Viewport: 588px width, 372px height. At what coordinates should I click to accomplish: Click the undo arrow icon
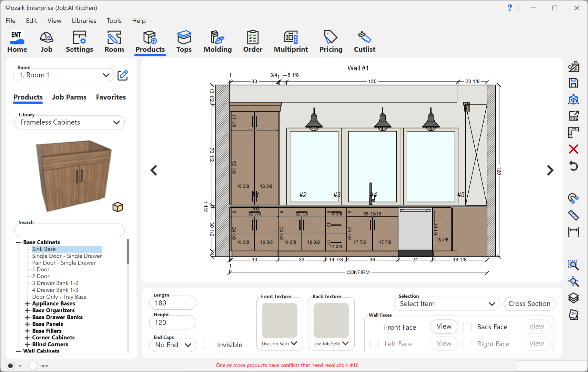(574, 166)
